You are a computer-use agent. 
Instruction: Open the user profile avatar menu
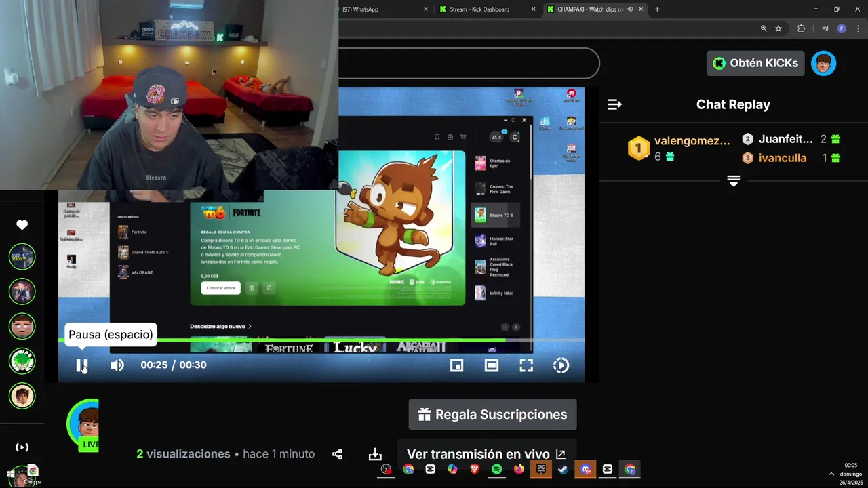pyautogui.click(x=823, y=63)
